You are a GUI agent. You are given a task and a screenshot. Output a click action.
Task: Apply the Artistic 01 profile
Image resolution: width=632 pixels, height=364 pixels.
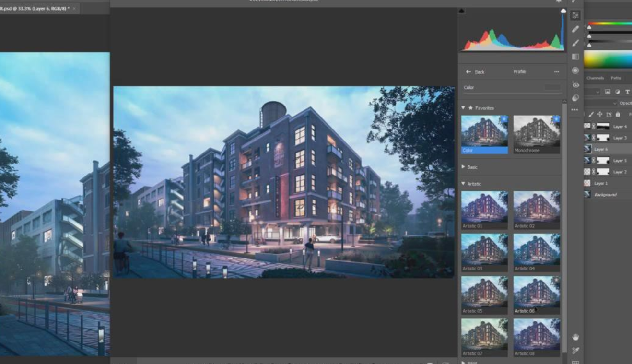[x=484, y=210]
